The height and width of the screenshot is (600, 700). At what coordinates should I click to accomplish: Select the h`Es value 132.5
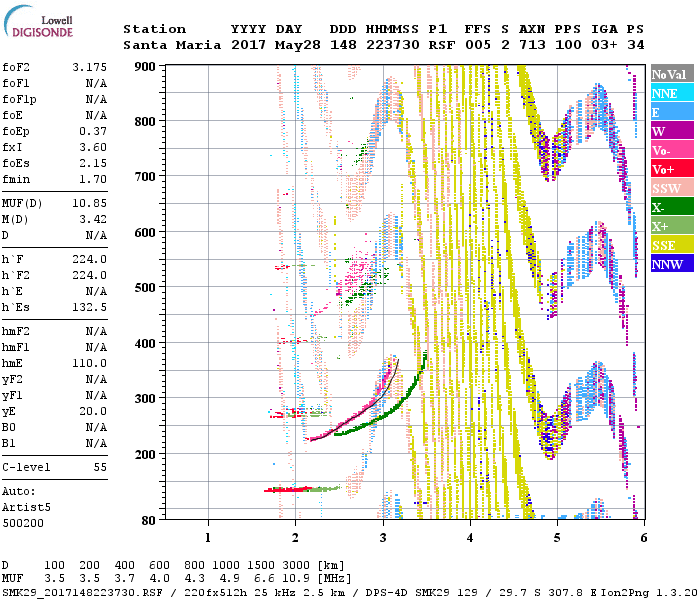coord(89,308)
